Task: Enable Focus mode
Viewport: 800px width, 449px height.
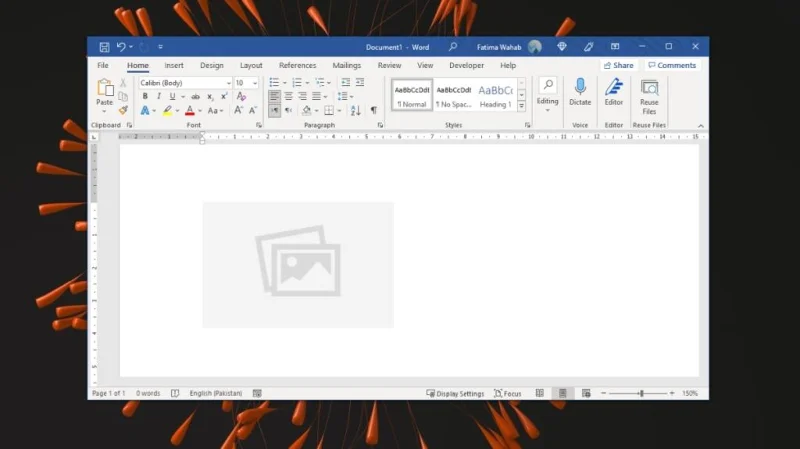Action: [508, 393]
